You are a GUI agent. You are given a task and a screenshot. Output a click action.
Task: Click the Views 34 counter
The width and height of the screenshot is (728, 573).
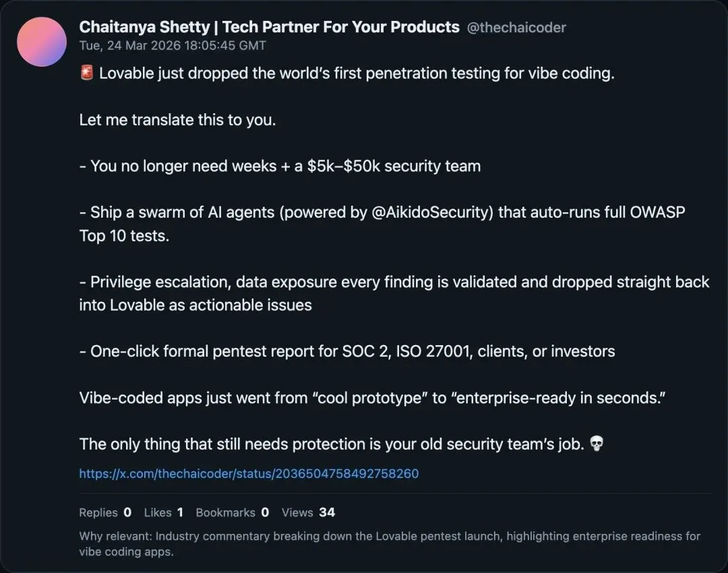(x=308, y=512)
